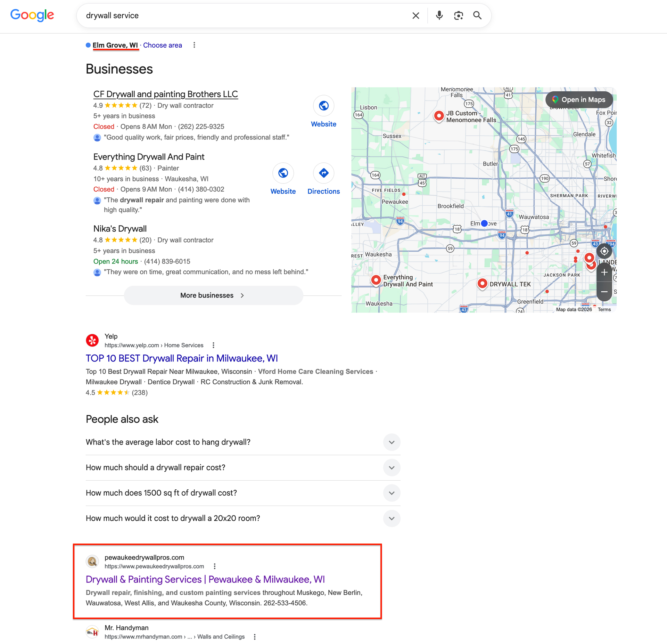667x644 pixels.
Task: Click the (63) review count for Everything Drywall And Paint
Action: pos(145,168)
